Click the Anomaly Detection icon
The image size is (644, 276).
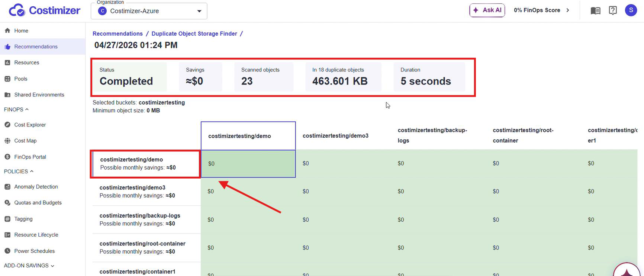(x=7, y=187)
